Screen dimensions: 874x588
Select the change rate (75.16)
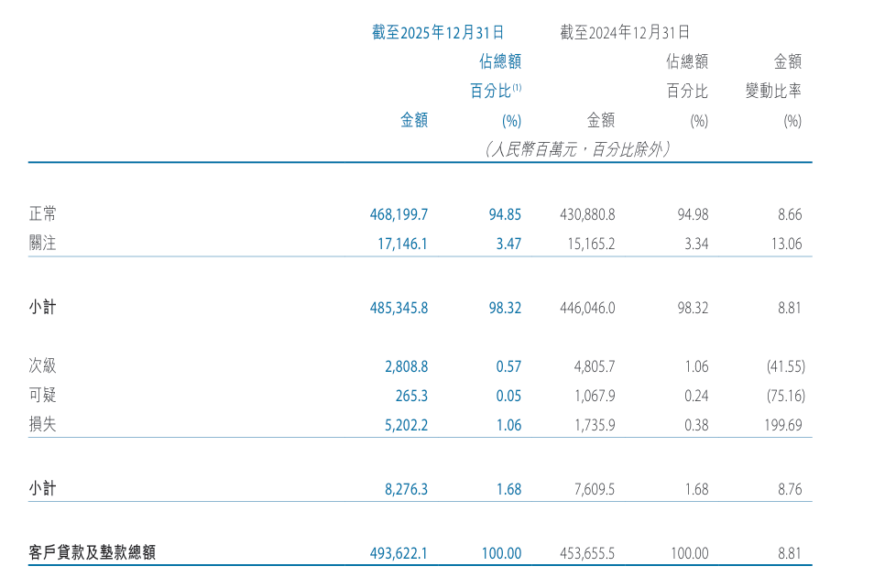coord(786,396)
